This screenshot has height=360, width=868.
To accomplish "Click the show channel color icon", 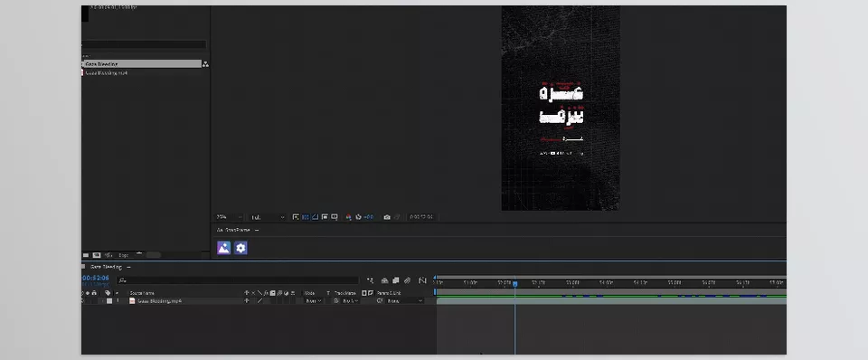I will 348,217.
